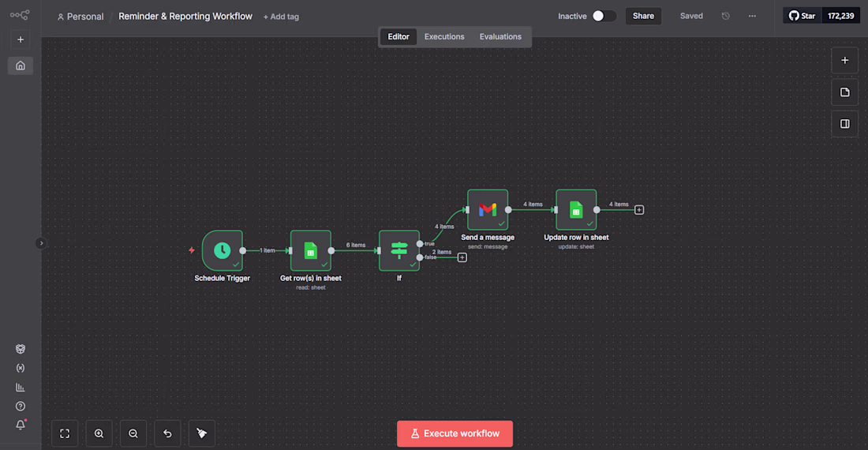Select the Schedule Trigger node

coord(222,251)
